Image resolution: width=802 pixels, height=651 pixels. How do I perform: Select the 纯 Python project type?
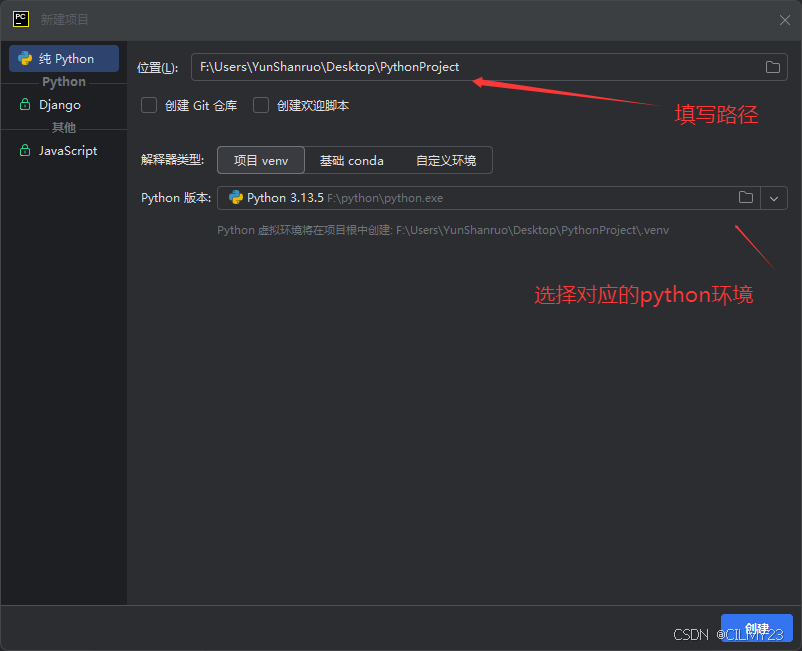(64, 59)
